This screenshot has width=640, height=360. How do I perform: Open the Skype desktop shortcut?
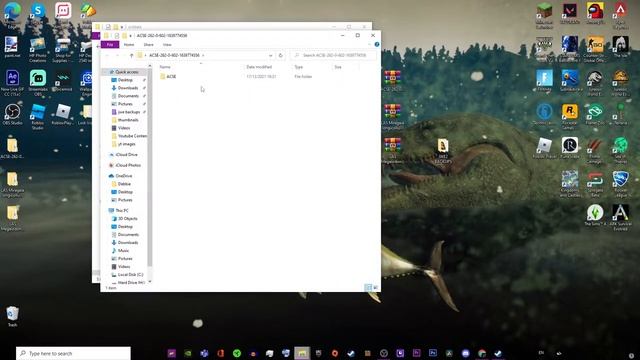[x=38, y=11]
